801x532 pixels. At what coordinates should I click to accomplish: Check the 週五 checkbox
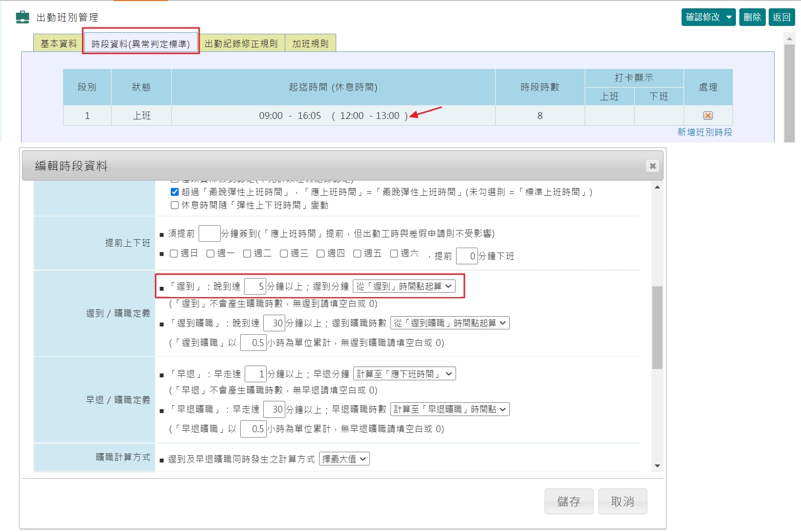(x=357, y=254)
